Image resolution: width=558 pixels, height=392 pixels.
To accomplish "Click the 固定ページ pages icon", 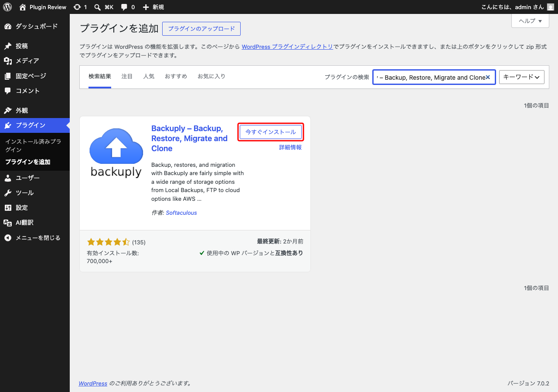I will 8,76.
